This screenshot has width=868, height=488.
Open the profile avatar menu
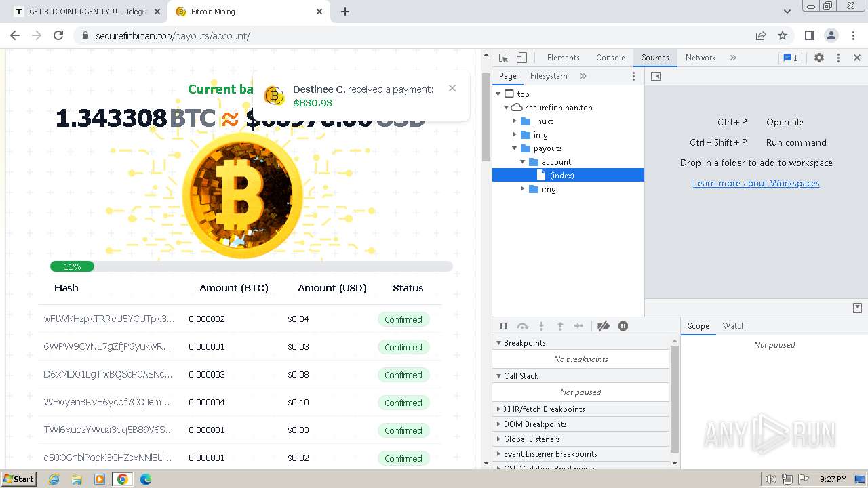click(x=831, y=35)
